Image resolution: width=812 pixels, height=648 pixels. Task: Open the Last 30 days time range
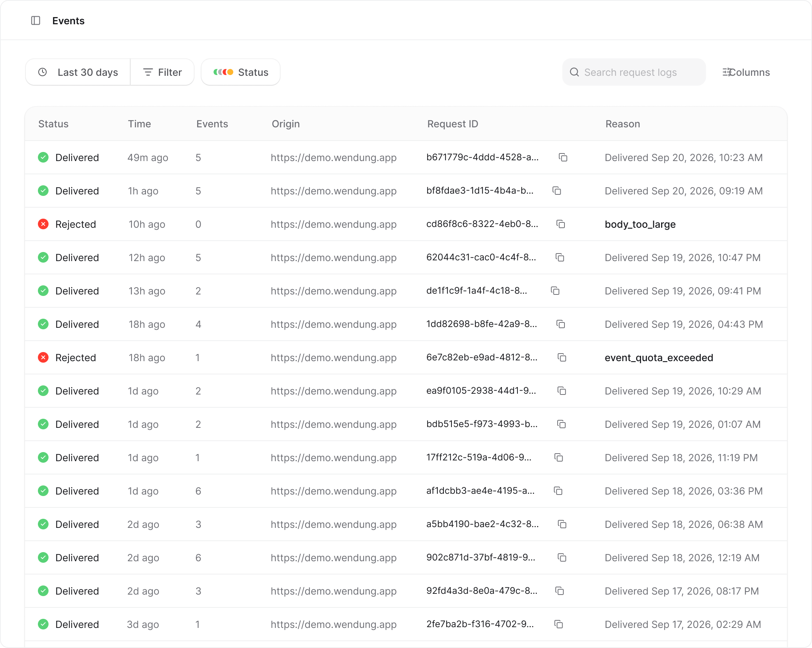tap(78, 72)
